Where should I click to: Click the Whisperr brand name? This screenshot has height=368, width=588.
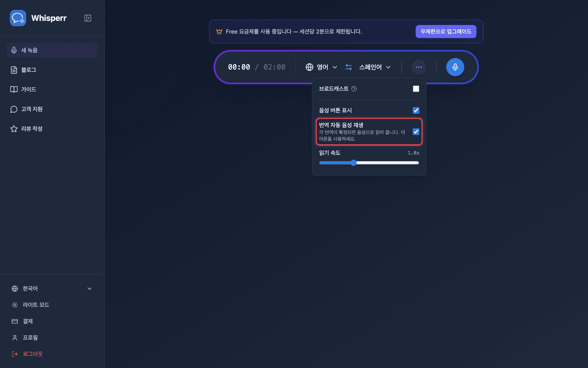(49, 18)
